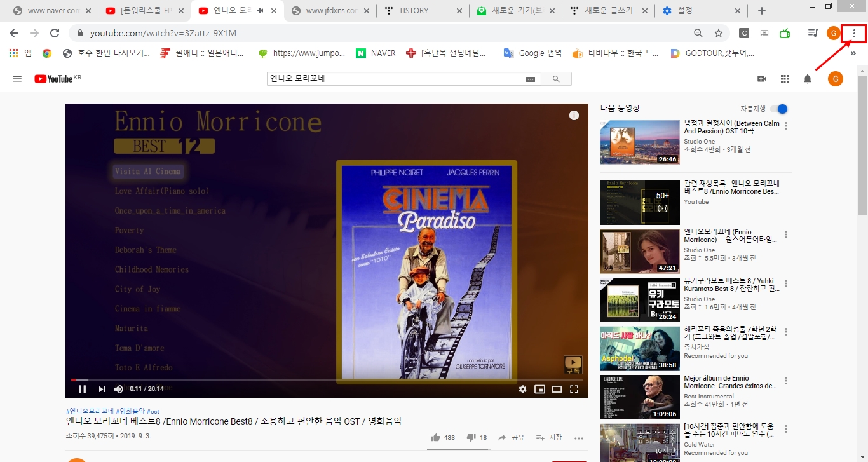Viewport: 868px width, 462px height.
Task: Switch to the 새로운 글쓰기 tab
Action: [x=608, y=11]
